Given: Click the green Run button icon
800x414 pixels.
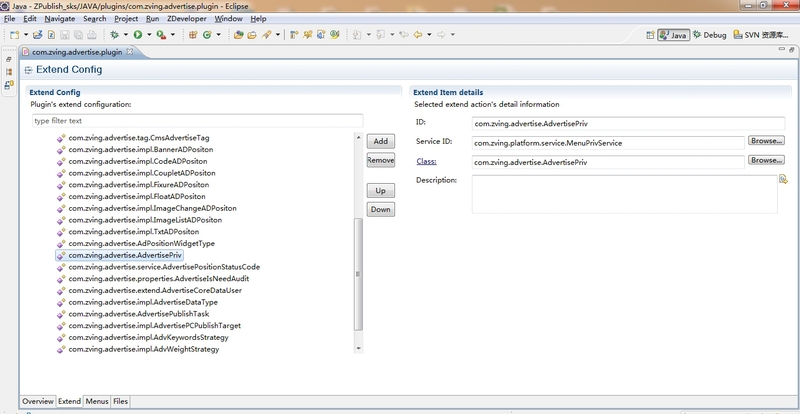Looking at the screenshot, I should [138, 35].
